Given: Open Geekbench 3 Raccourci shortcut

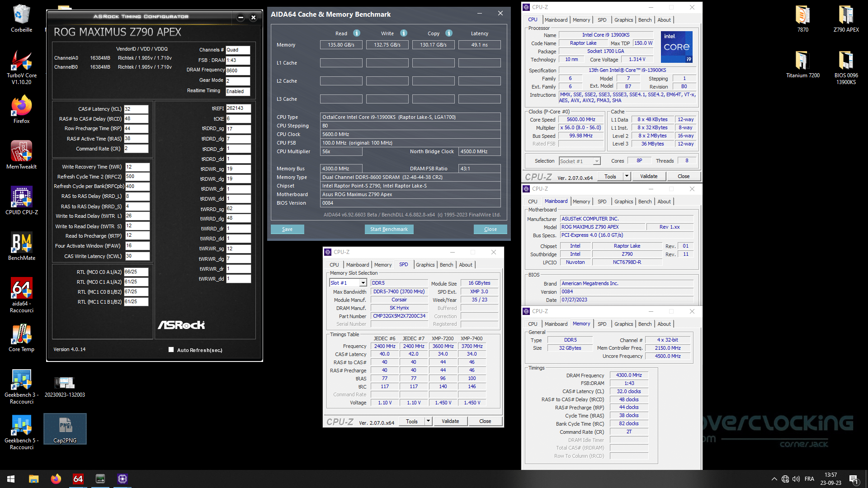Looking at the screenshot, I should (x=21, y=387).
